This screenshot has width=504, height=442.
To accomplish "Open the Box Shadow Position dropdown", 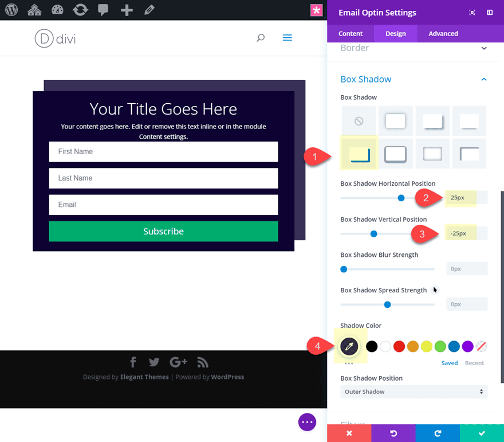I will click(414, 392).
